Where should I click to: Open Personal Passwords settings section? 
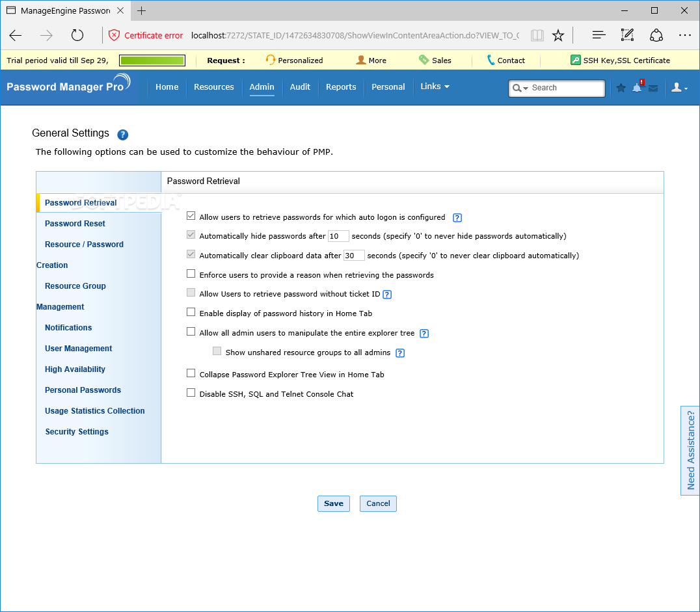(83, 390)
